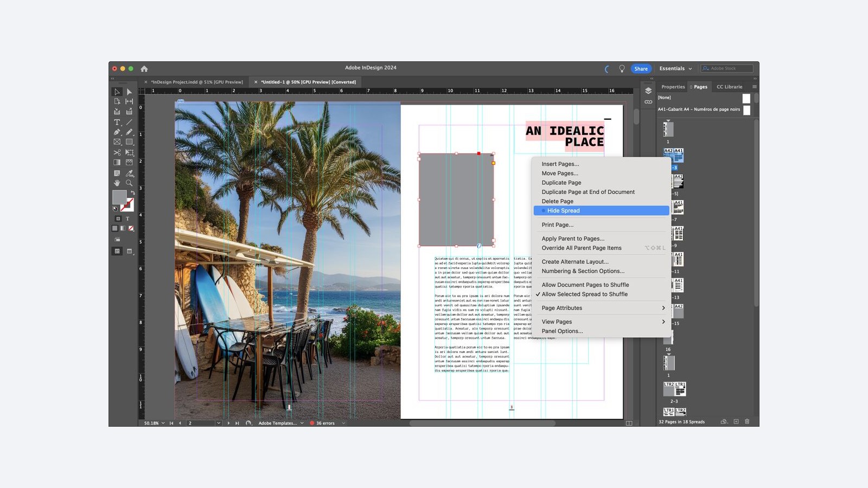Toggle Allow Selected Spread to Shuffle
Image resolution: width=868 pixels, height=488 pixels.
pos(584,294)
